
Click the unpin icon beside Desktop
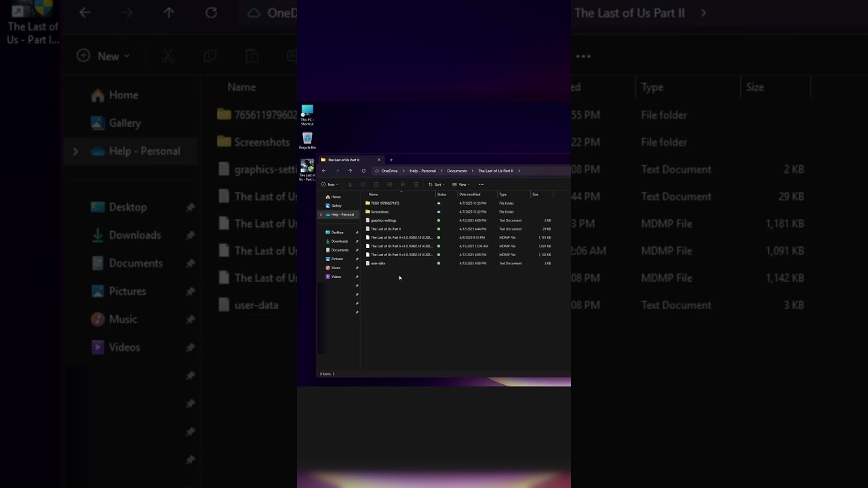click(x=357, y=232)
